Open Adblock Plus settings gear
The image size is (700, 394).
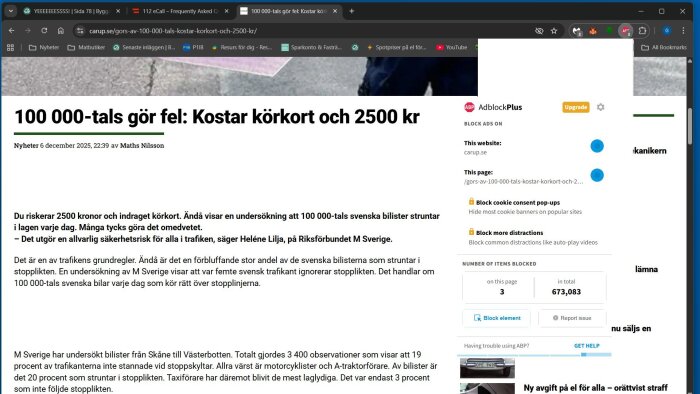click(x=600, y=107)
